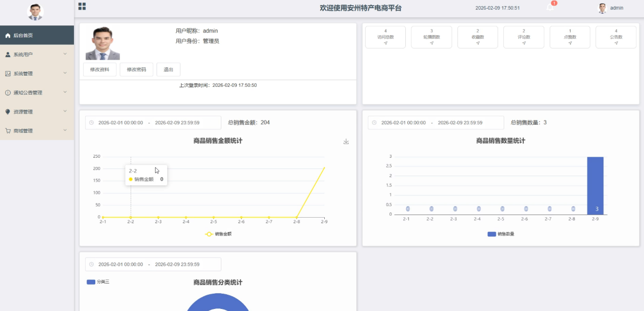
Task: Open the notification bell with badge
Action: 550,7
